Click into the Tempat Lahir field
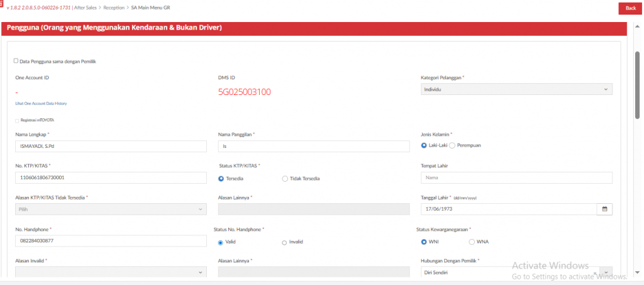 pyautogui.click(x=516, y=177)
